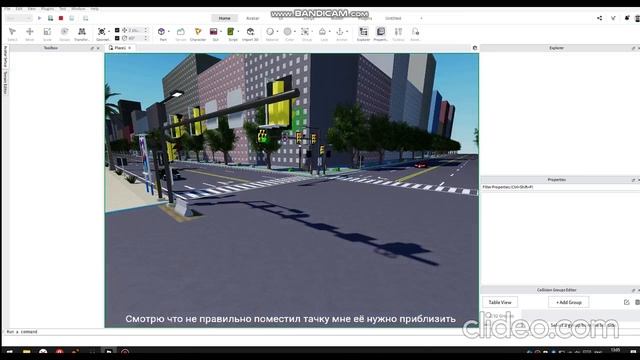
Task: Click the + Add Group button
Action: coord(569,302)
